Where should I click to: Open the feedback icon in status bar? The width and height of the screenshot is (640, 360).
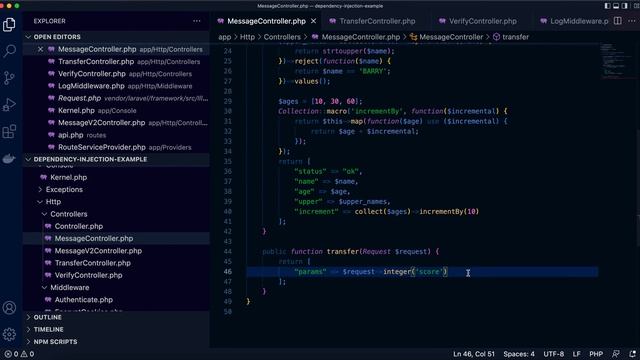pos(616,354)
